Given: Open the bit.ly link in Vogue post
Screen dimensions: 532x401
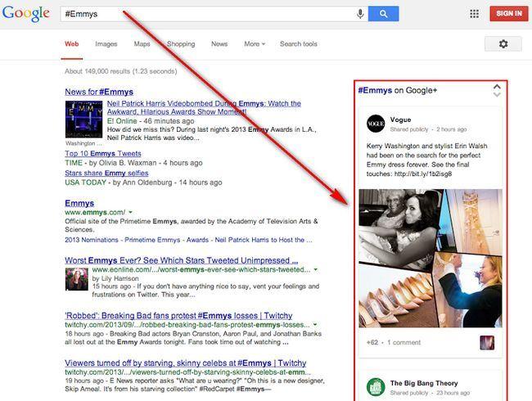Looking at the screenshot, I should [423, 174].
